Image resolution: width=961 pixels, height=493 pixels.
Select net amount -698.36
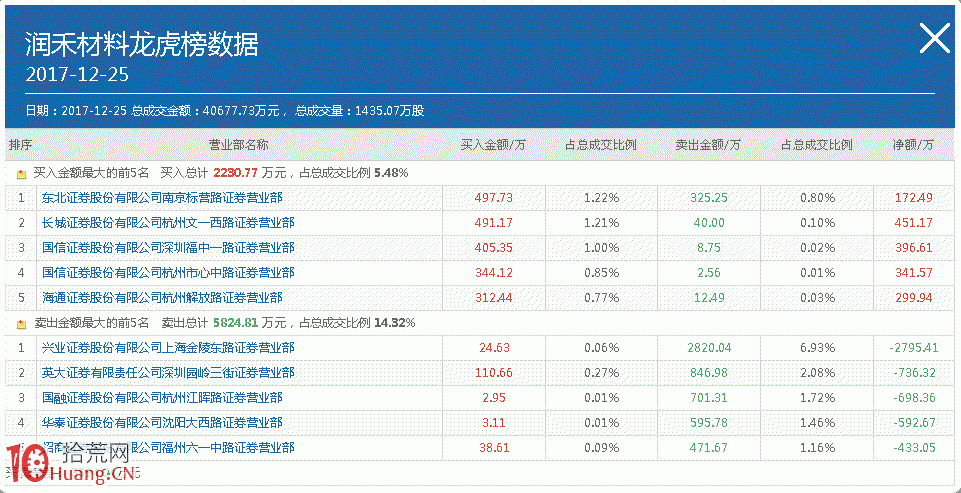click(x=913, y=397)
